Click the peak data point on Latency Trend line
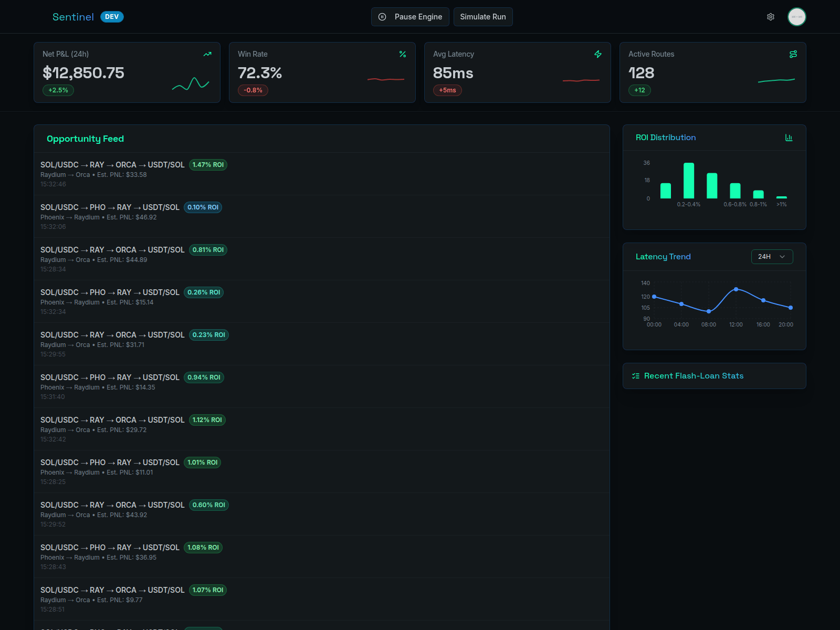840x630 pixels. pyautogui.click(x=737, y=288)
